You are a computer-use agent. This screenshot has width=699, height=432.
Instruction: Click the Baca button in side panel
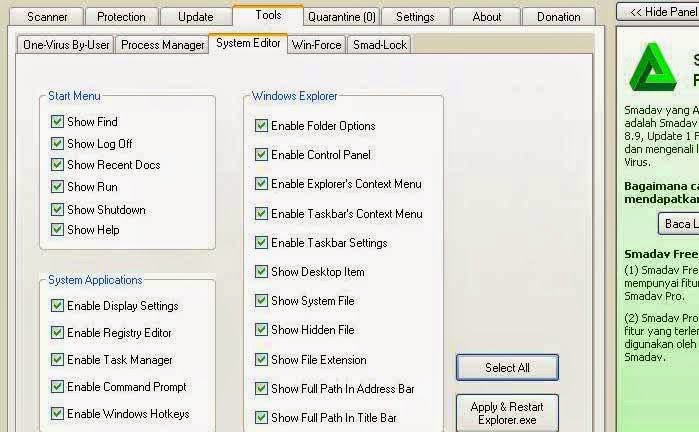(x=678, y=223)
